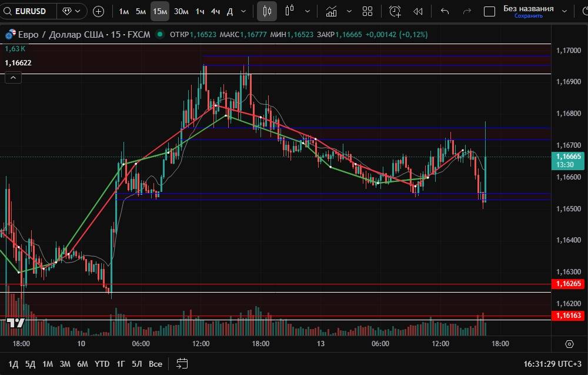The width and height of the screenshot is (588, 375).
Task: Collapse the indicator legend chevron
Action: pos(12,77)
